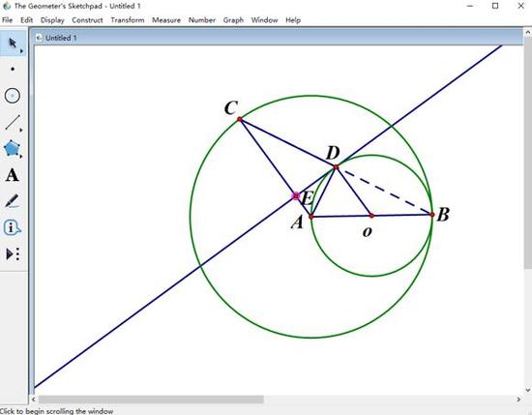
Task: Open the Measure menu
Action: point(166,20)
